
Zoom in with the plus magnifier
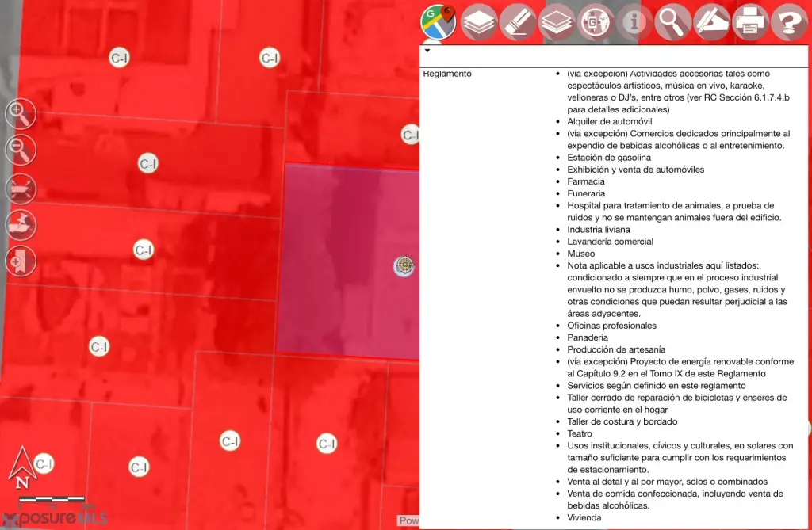click(x=21, y=113)
